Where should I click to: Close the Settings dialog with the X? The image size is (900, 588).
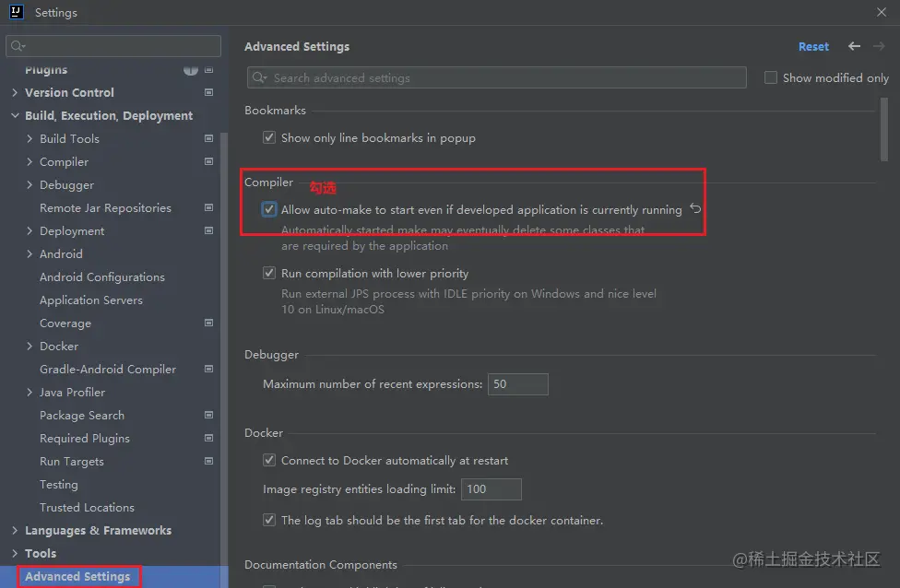tap(882, 12)
